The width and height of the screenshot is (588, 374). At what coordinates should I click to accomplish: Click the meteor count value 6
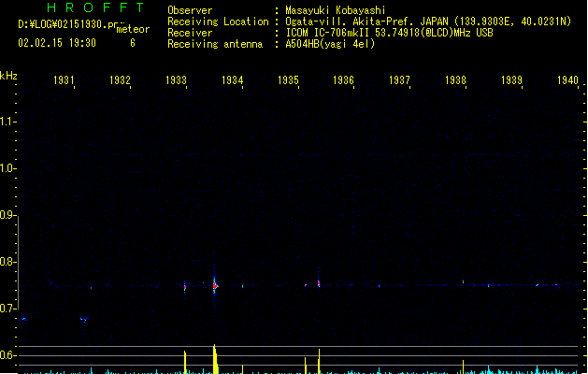pos(133,43)
